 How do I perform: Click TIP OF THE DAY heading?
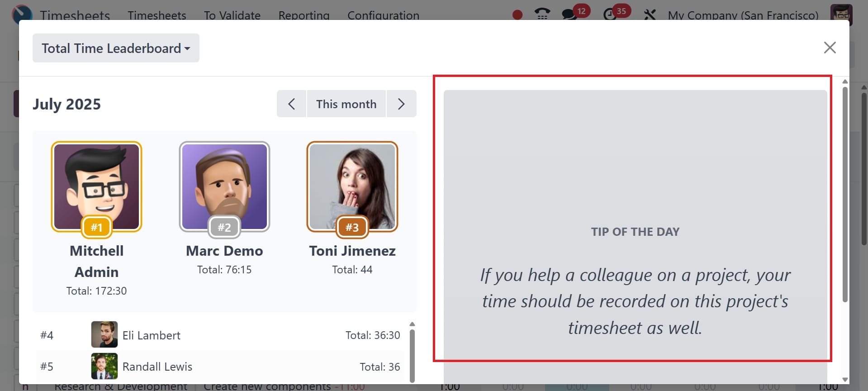635,232
